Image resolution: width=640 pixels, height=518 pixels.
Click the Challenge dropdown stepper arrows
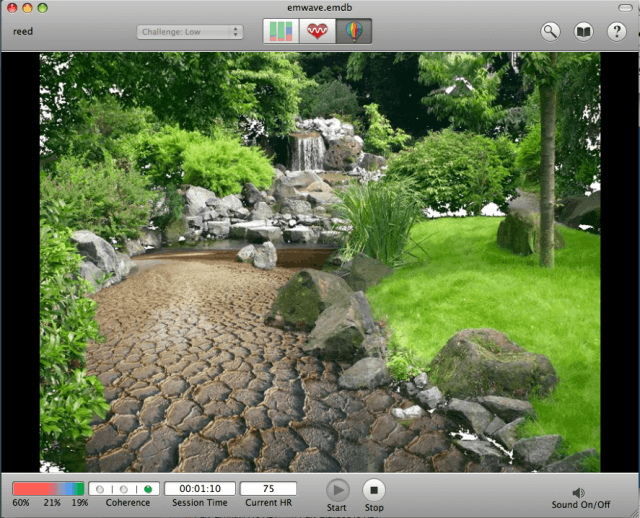(x=236, y=32)
